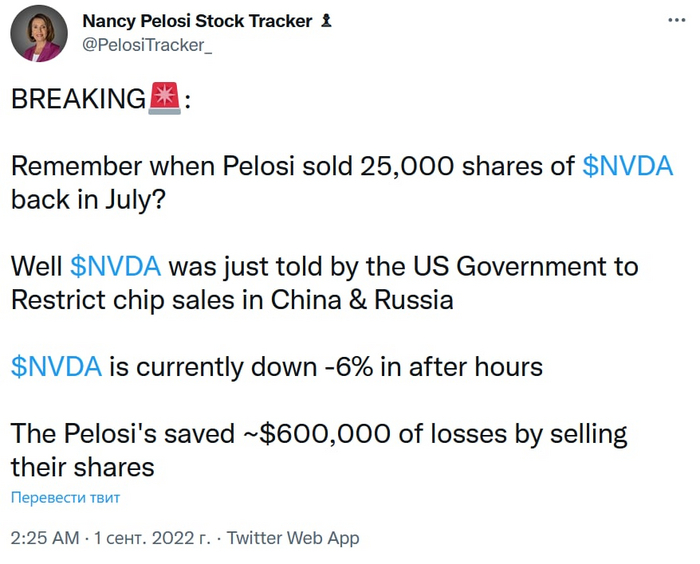
Task: Open $NVDA cashtag after the word "Well"
Action: click(x=116, y=266)
